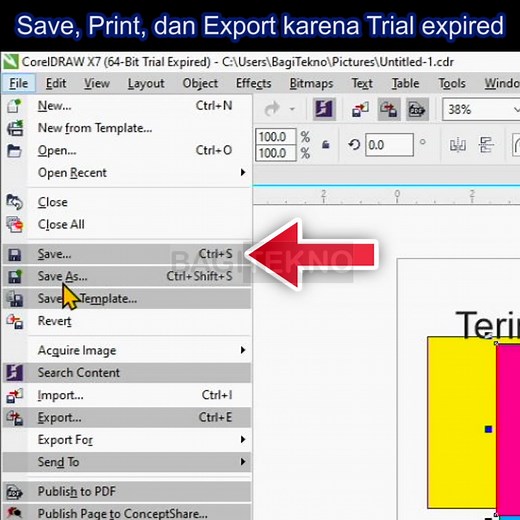Open the File menu
The height and width of the screenshot is (520, 520).
pyautogui.click(x=19, y=83)
